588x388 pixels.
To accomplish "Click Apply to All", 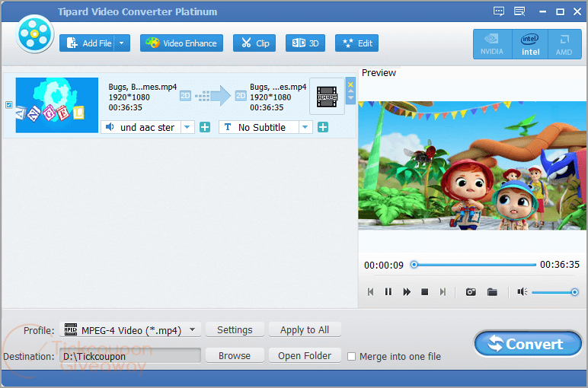I will (x=305, y=330).
